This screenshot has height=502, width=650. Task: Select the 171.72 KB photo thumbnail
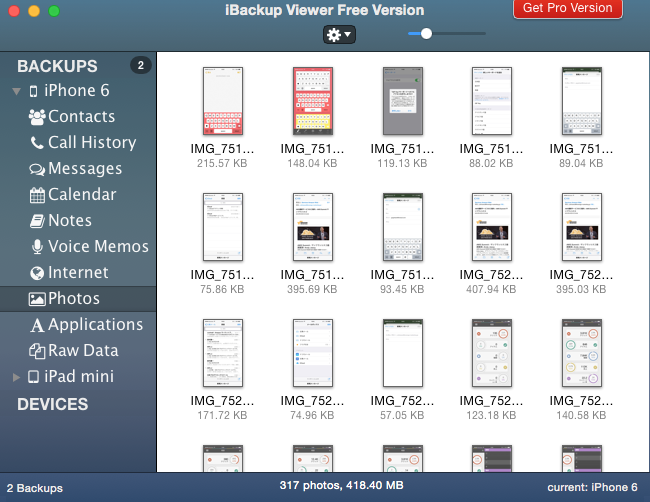click(223, 353)
